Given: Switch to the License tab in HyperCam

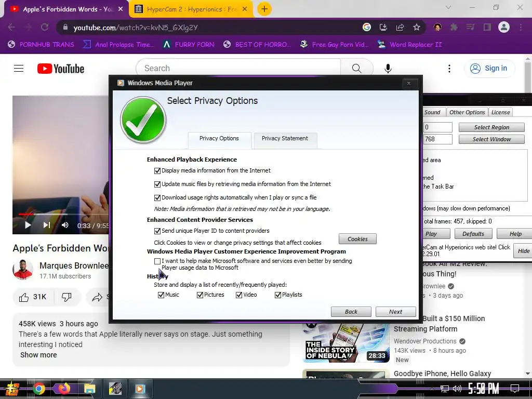Looking at the screenshot, I should [501, 112].
